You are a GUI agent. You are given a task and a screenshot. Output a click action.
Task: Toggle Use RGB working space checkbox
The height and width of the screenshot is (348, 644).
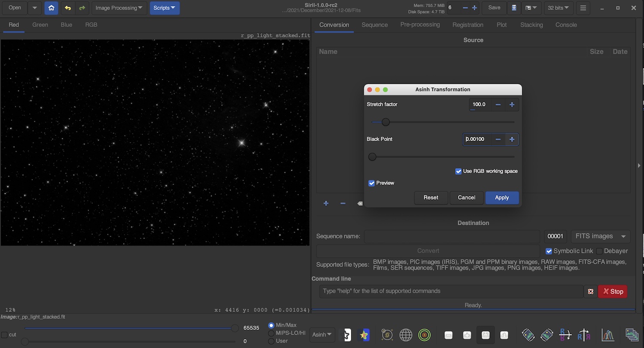pos(459,171)
